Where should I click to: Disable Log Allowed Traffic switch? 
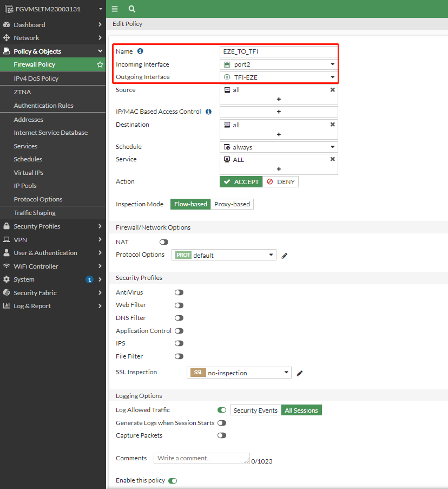[221, 410]
